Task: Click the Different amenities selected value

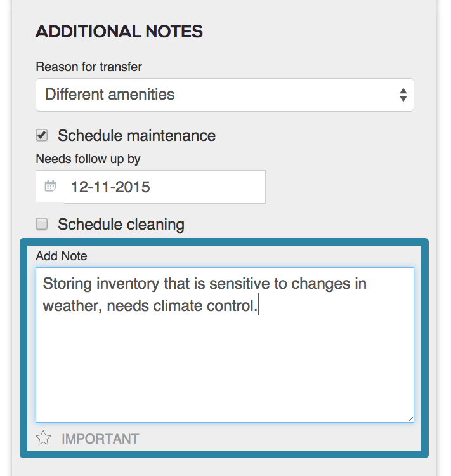Action: pyautogui.click(x=110, y=95)
